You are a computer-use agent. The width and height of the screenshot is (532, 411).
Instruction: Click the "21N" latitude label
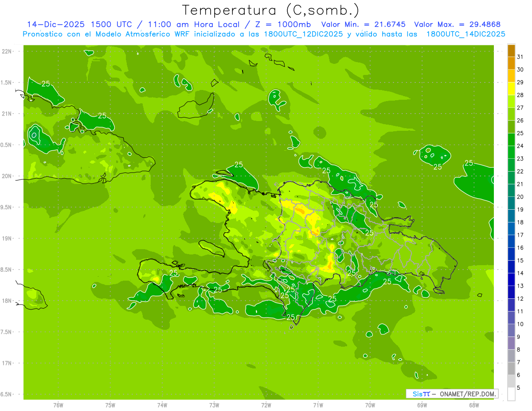click(x=7, y=114)
